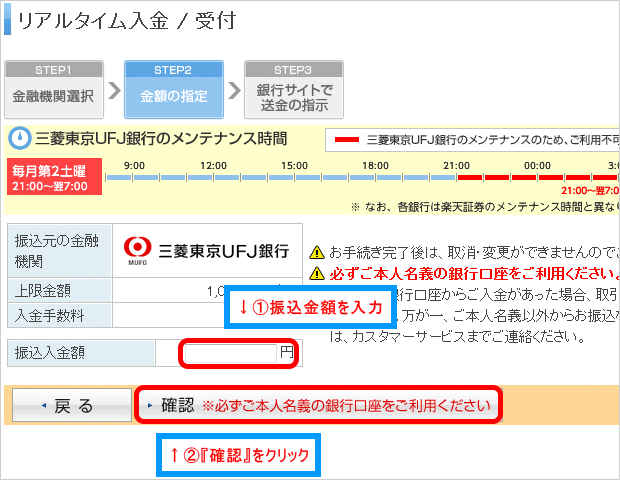
Task: Click the MUFG bank logo
Action: (x=137, y=251)
